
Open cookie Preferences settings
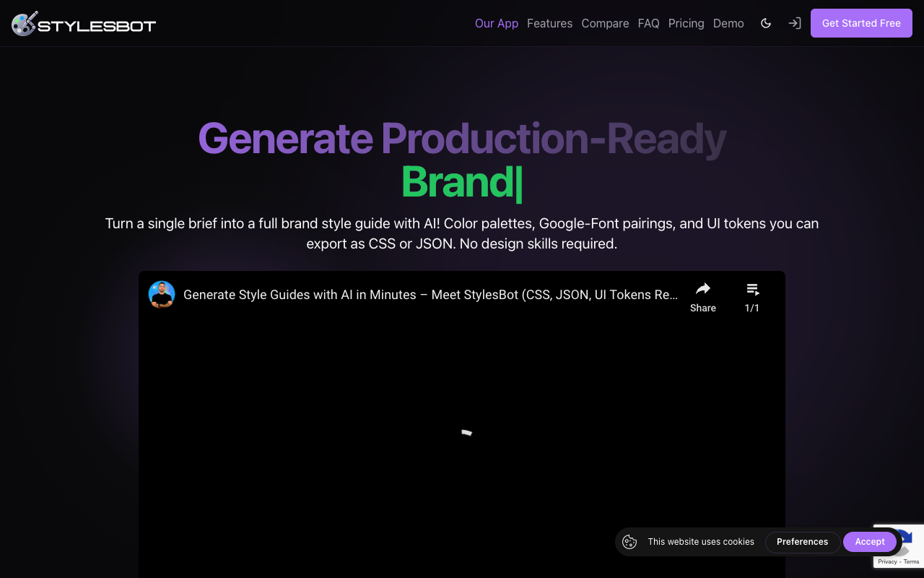point(803,542)
